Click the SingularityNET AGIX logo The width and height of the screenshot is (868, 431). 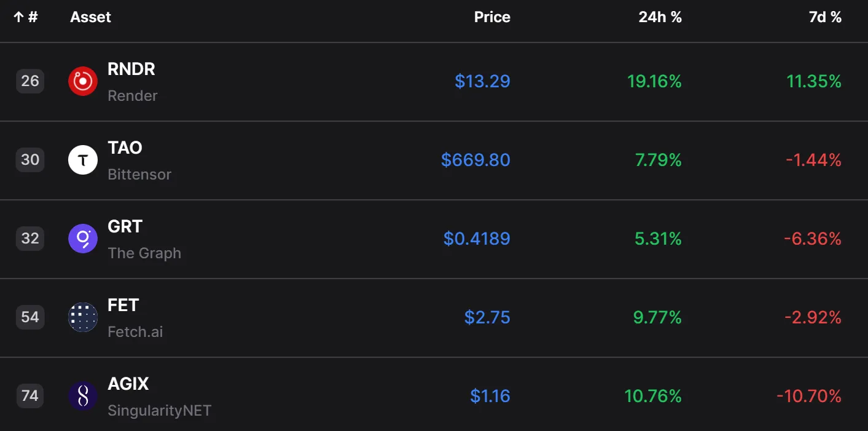pyautogui.click(x=83, y=396)
